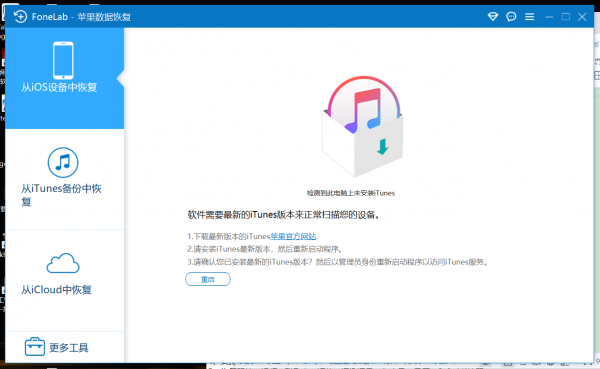Open the 苹果官方网站 link

coord(293,236)
